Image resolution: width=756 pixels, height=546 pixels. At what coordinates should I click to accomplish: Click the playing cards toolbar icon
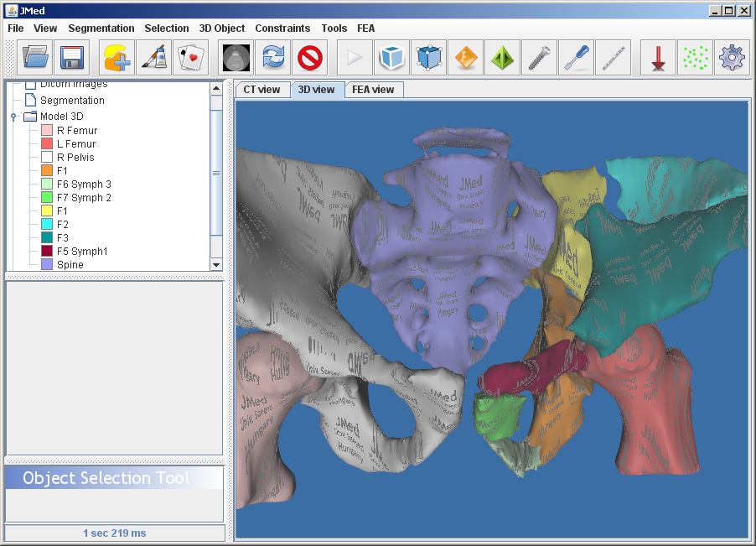tap(191, 58)
